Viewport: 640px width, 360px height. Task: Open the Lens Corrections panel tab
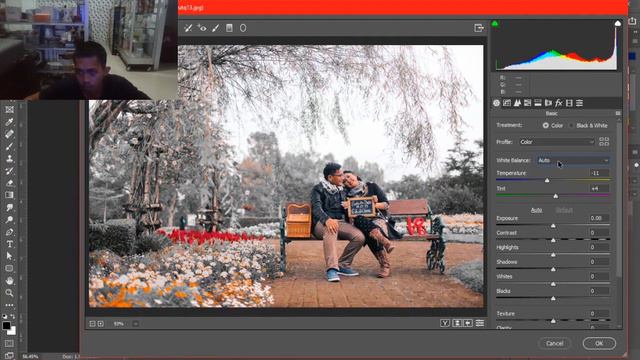click(x=548, y=103)
